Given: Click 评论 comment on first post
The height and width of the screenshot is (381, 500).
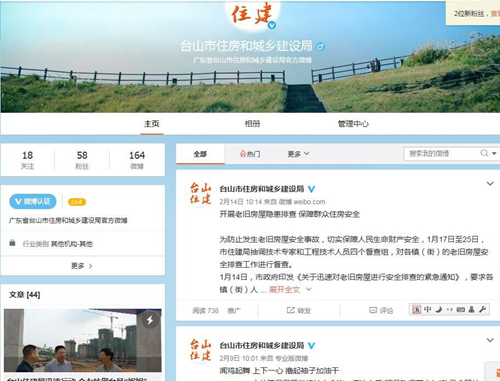Looking at the screenshot, I should (381, 311).
